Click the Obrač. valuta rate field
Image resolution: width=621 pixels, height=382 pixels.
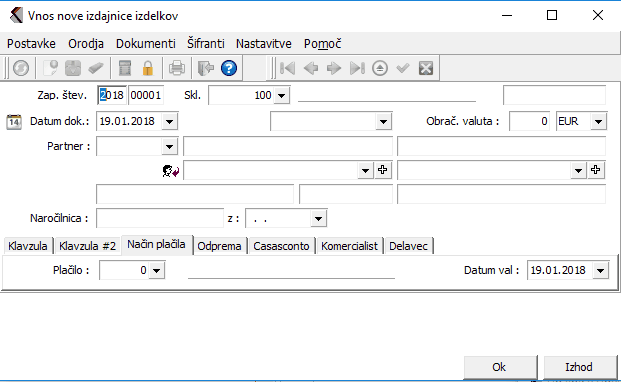click(530, 121)
